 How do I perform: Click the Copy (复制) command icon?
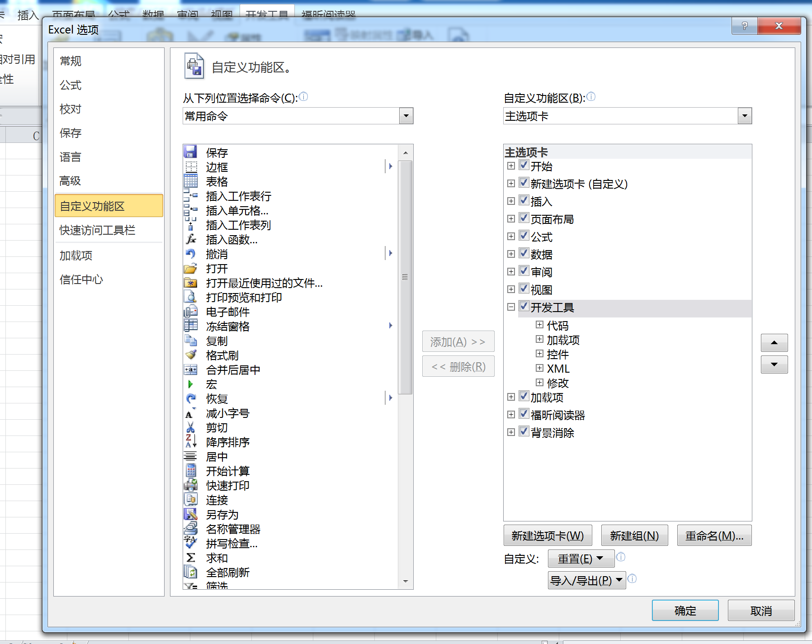point(190,341)
